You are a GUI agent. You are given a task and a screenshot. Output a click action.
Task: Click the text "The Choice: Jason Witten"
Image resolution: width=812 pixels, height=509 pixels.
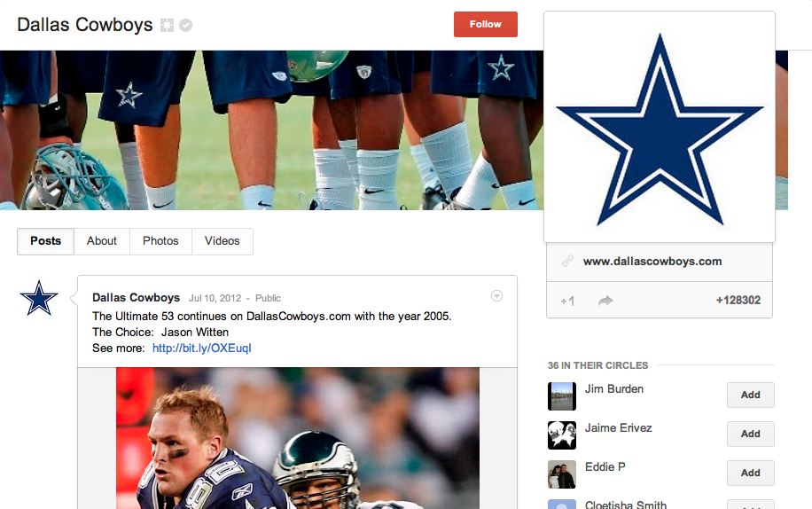(x=160, y=332)
